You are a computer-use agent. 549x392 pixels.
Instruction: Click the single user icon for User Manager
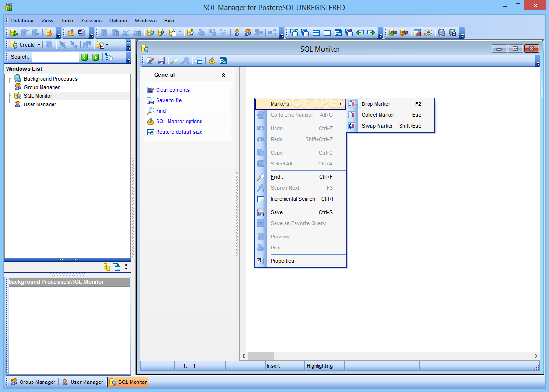click(x=237, y=32)
